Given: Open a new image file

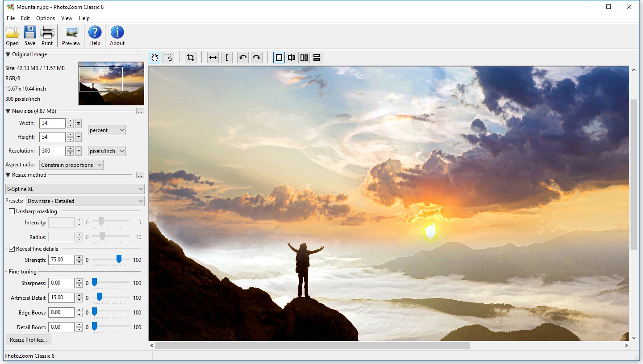Looking at the screenshot, I should click(x=12, y=35).
